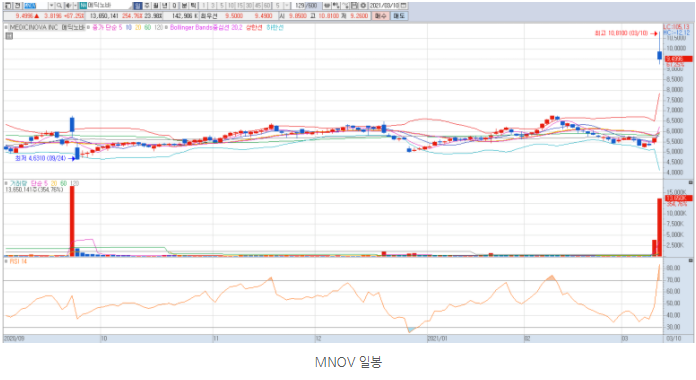Open the ticker symbol history dropdown arrow

click(51, 5)
